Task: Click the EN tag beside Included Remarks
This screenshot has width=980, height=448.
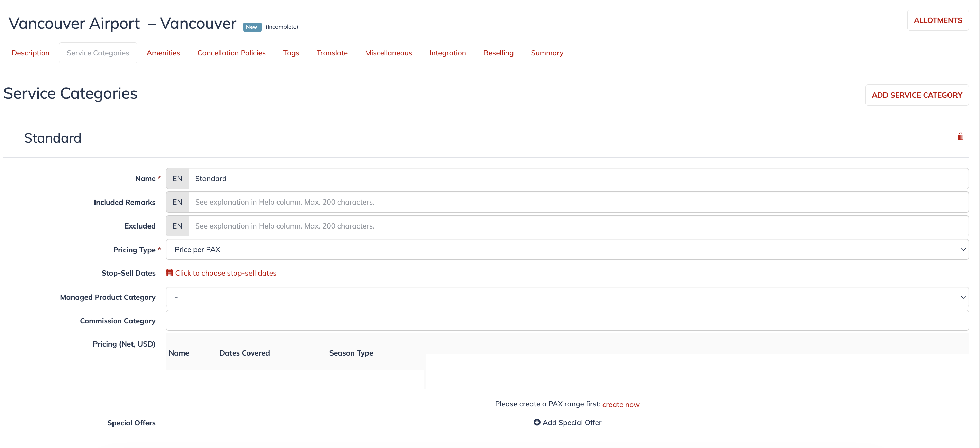Action: click(177, 202)
